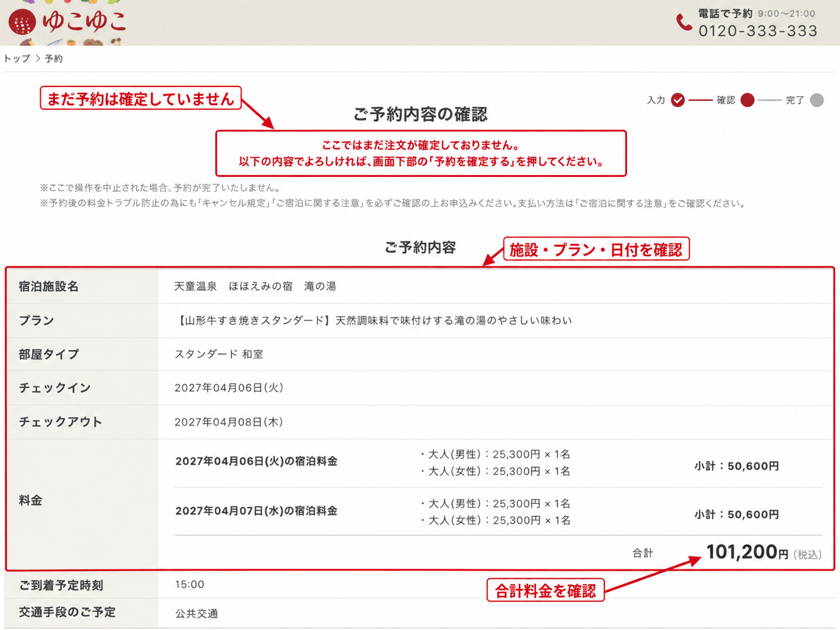Click transport value 公共交通
Screen dimensions: 840x630
tap(197, 613)
